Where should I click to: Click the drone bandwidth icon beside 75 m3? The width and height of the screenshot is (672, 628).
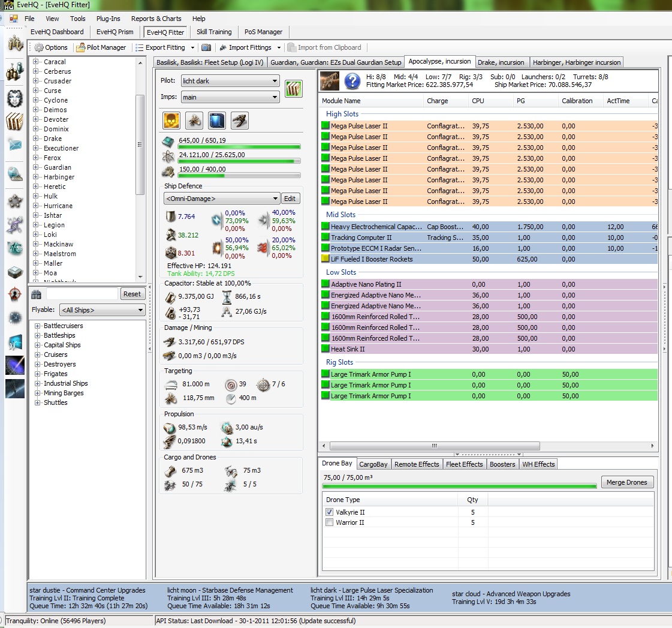231,471
